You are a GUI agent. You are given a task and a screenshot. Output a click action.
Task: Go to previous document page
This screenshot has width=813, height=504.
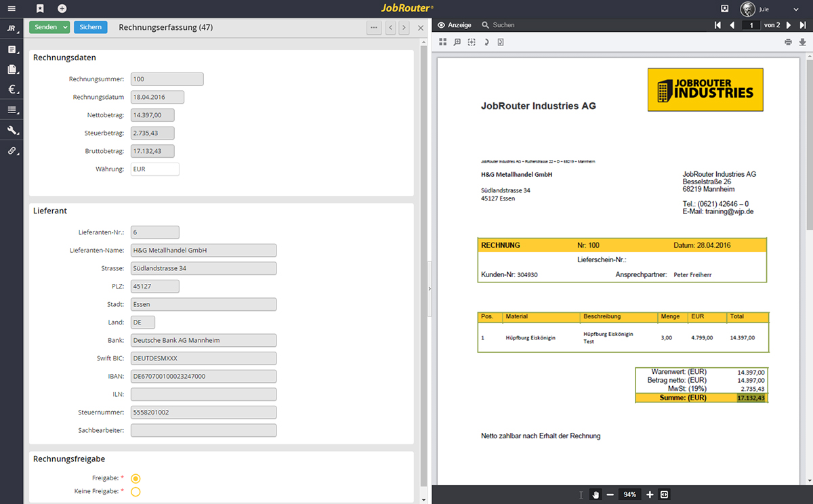point(732,25)
